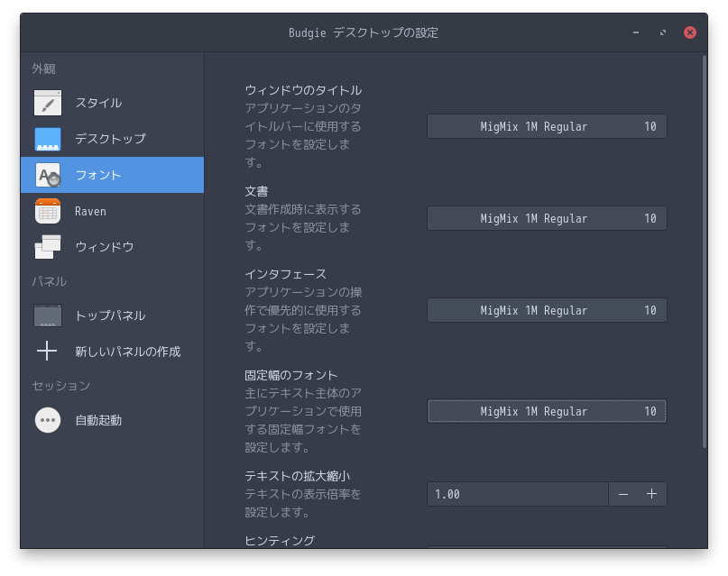The width and height of the screenshot is (728, 576).
Task: Increase text scaling with plus button
Action: click(x=652, y=494)
